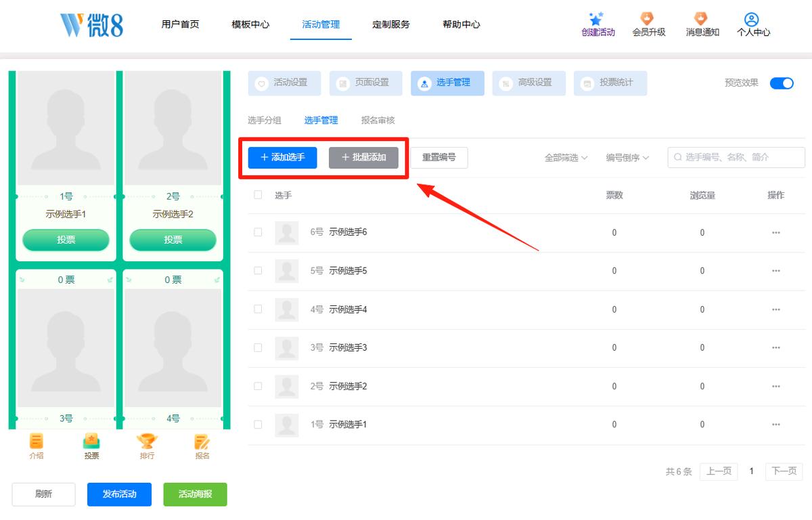Click the 刷新 button

point(44,494)
